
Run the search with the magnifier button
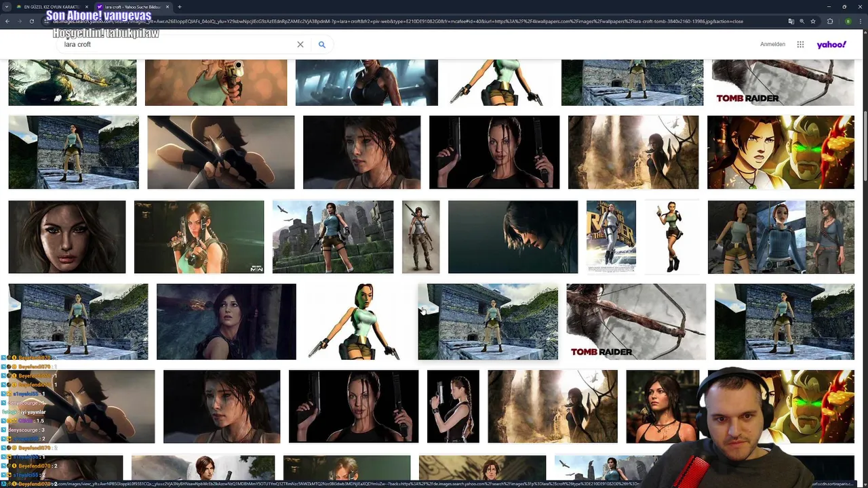click(x=322, y=45)
